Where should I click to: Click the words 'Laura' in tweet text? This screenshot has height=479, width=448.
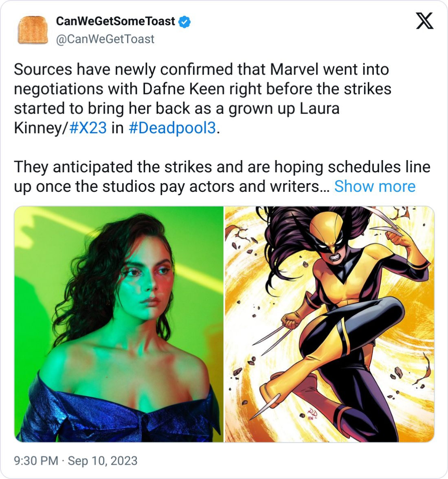pos(319,108)
